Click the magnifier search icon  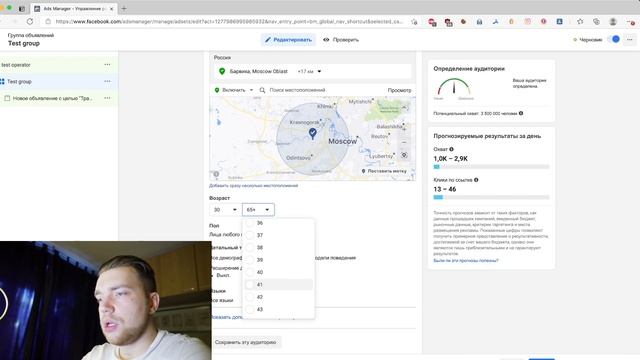point(262,90)
